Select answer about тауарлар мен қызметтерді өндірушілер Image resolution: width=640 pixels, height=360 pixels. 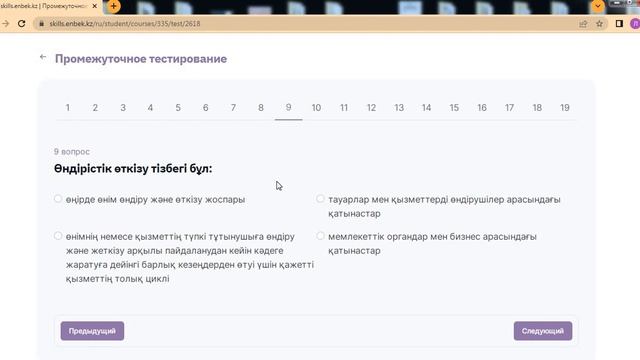pyautogui.click(x=320, y=199)
